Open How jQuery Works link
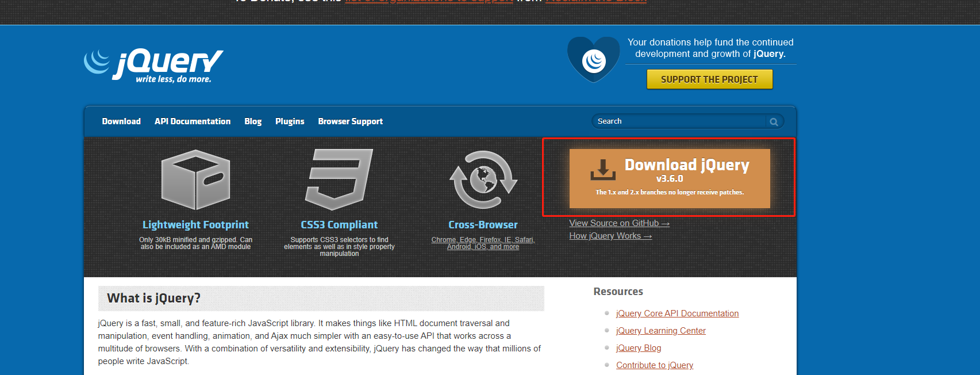Screen dimensions: 980x375 (610, 236)
